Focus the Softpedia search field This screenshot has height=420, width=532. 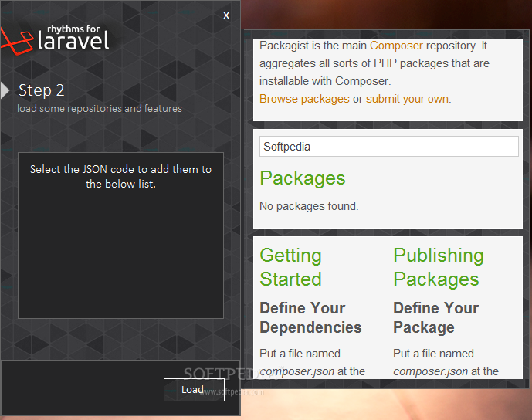[389, 147]
